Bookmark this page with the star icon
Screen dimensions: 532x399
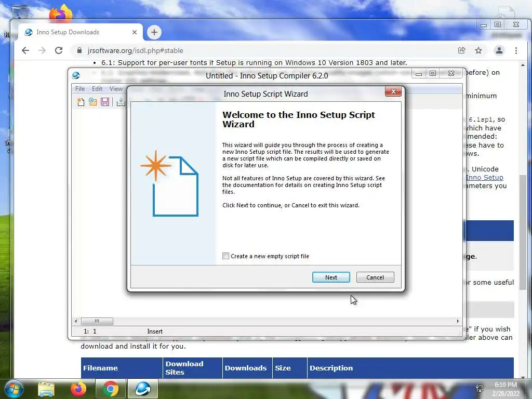pyautogui.click(x=478, y=50)
